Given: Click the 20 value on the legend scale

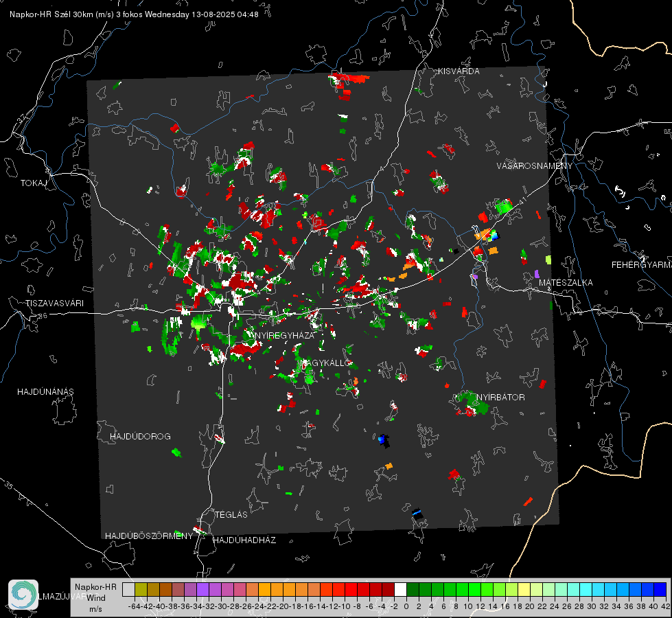Looking at the screenshot, I should [530, 606].
